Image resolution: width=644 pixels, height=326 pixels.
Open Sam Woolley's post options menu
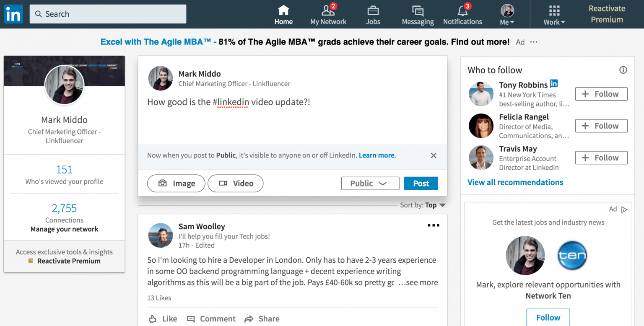click(x=434, y=225)
